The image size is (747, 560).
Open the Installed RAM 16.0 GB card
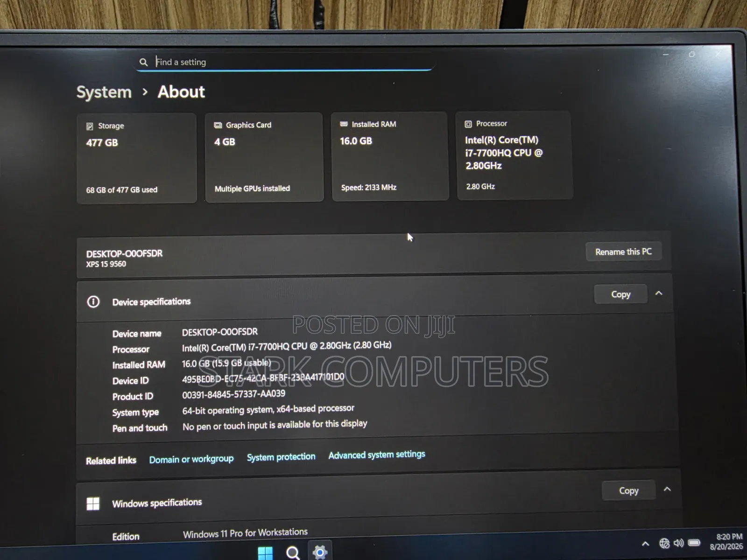tap(390, 156)
